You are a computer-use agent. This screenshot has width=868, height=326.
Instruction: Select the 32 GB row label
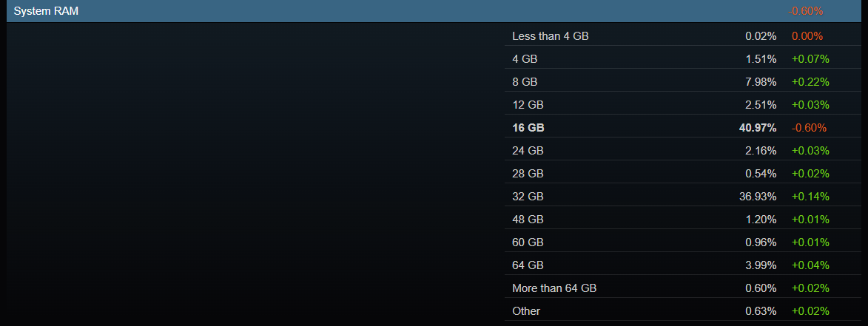528,197
